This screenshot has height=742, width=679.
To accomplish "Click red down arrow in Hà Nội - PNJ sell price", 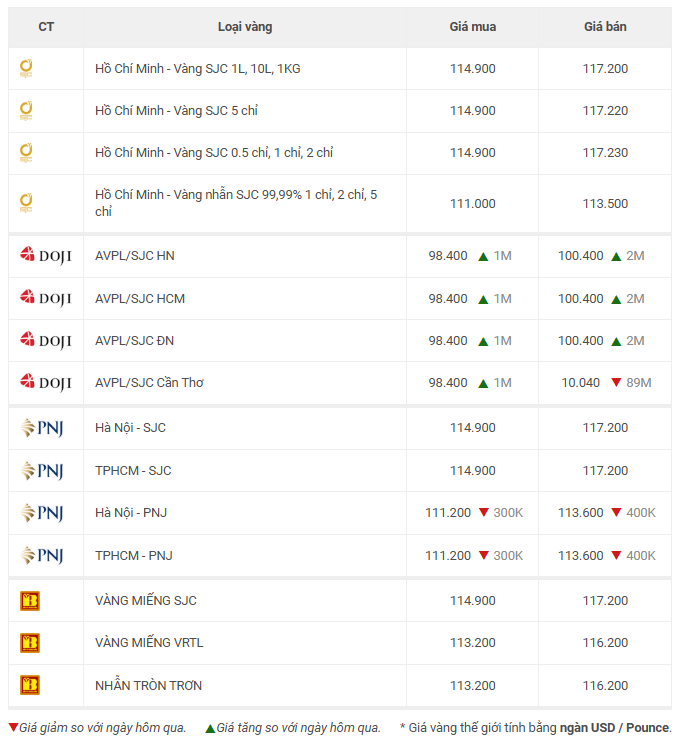I will (616, 512).
